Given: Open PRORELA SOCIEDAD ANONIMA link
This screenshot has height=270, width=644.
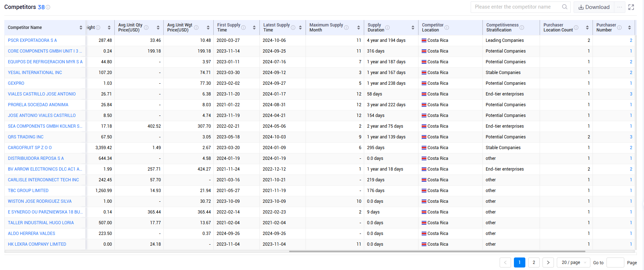Looking at the screenshot, I should [x=38, y=105].
